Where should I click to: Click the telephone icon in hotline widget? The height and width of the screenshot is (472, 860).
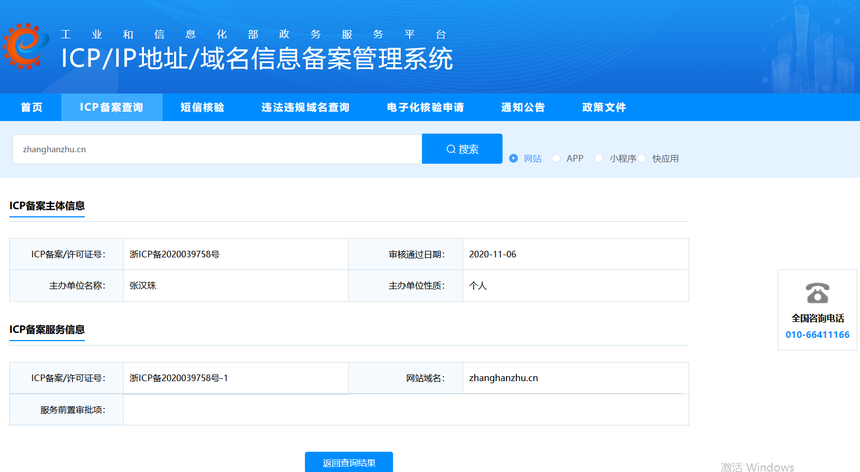[x=817, y=293]
